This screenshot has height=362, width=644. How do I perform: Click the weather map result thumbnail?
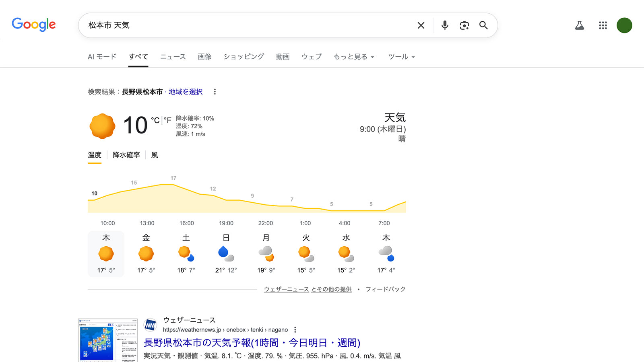[x=107, y=340]
